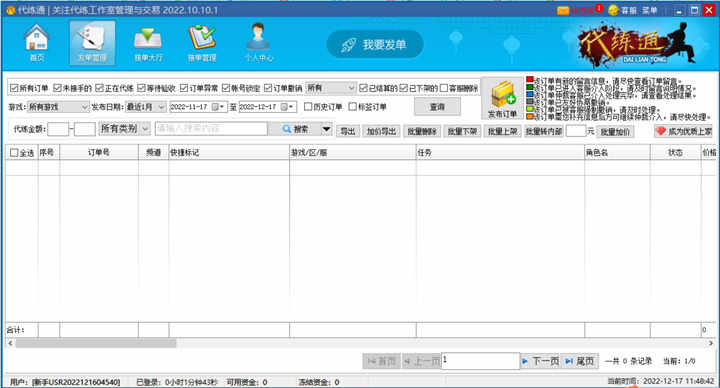Toggle 订单撤销 checkbox
This screenshot has height=388, width=720.
tap(268, 88)
